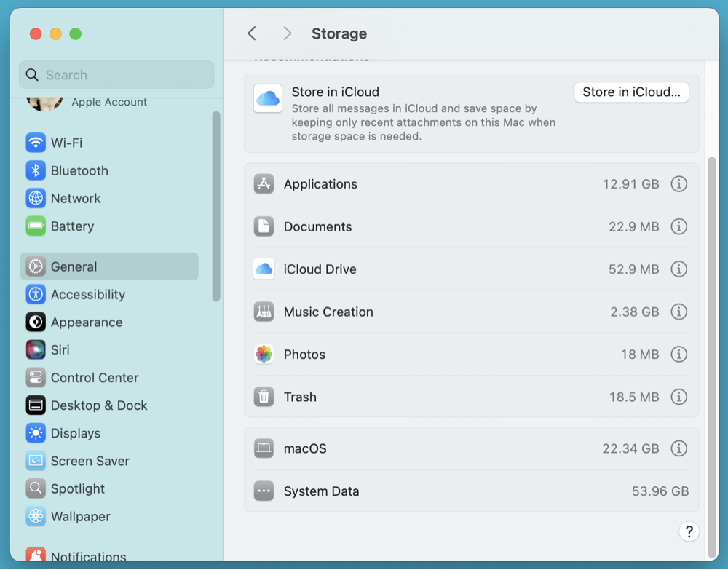Click the Wallpaper settings icon
Viewport: 728px width, 570px height.
(35, 517)
